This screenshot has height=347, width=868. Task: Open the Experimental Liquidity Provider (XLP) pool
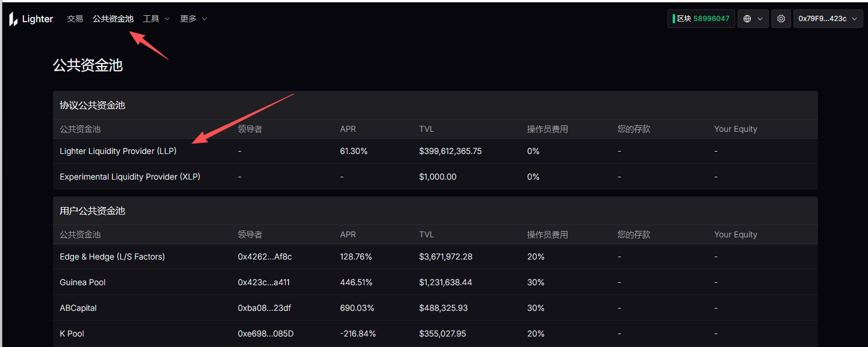[x=129, y=176]
